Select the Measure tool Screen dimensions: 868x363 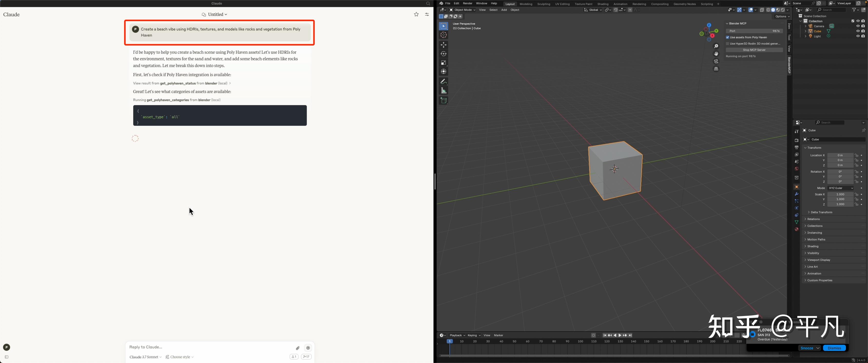click(443, 90)
